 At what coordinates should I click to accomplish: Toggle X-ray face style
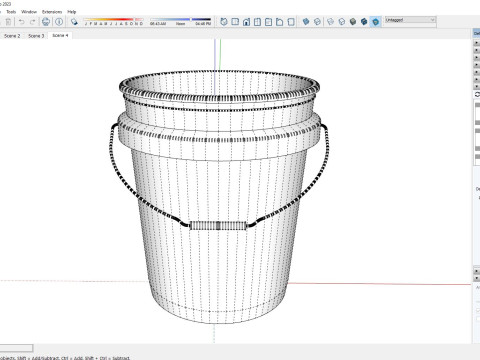pos(306,22)
